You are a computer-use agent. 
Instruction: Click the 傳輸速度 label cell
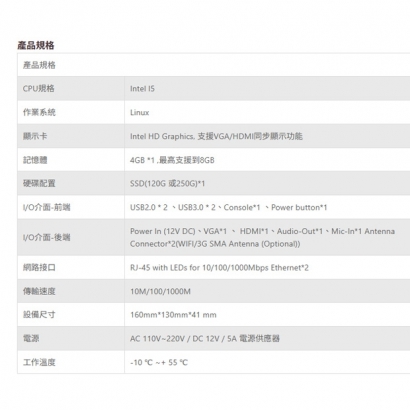[71, 291]
